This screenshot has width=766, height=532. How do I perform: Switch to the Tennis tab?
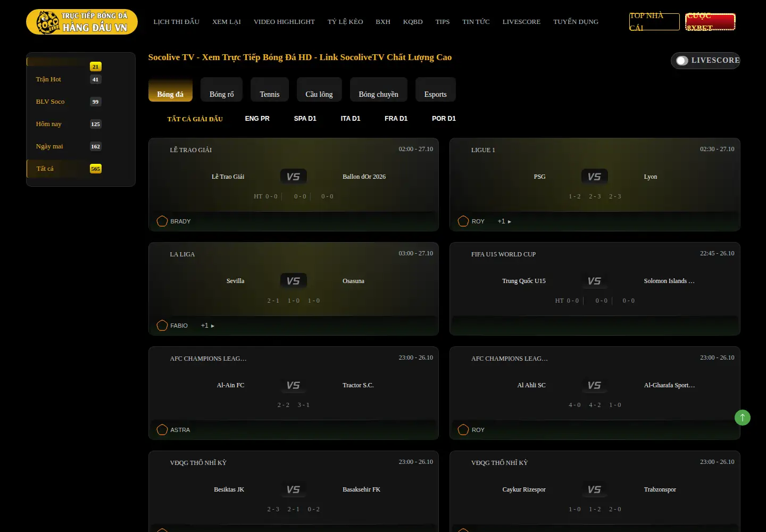270,89
